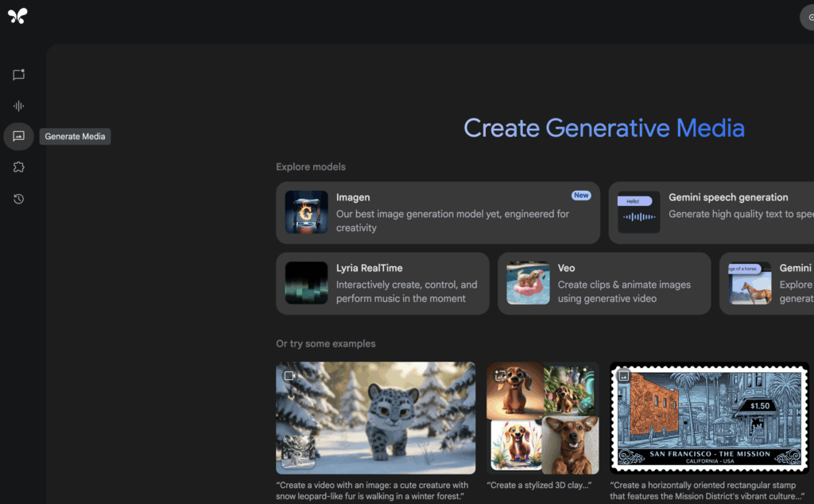Click "Create clips & animate images" description
Screen dimensions: 814x504
pyautogui.click(x=625, y=291)
